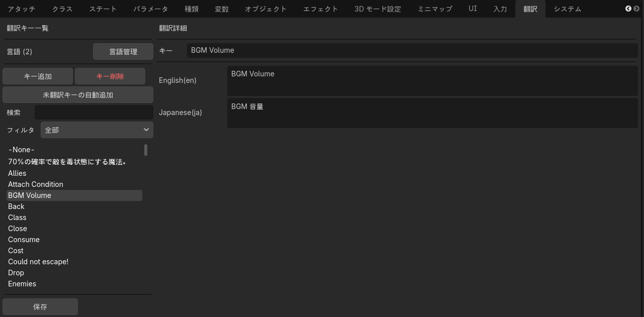Select the Attach Condition key
This screenshot has height=317, width=644.
coord(74,184)
